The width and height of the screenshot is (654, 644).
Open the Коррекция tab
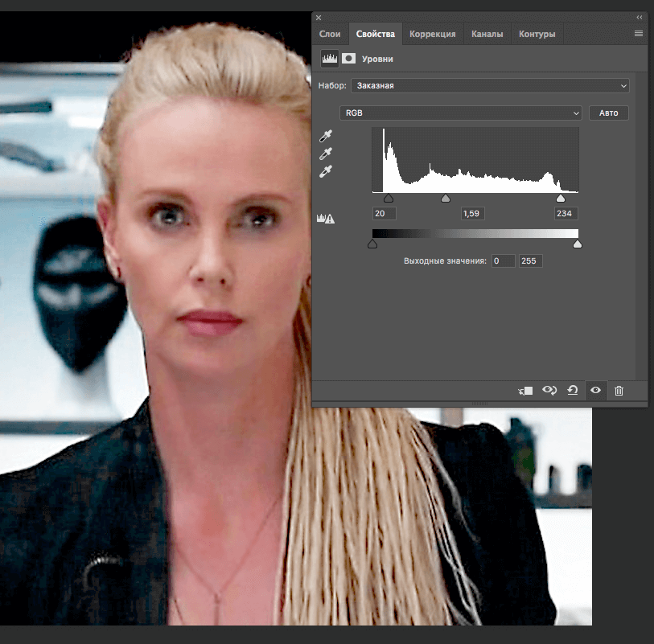coord(432,34)
